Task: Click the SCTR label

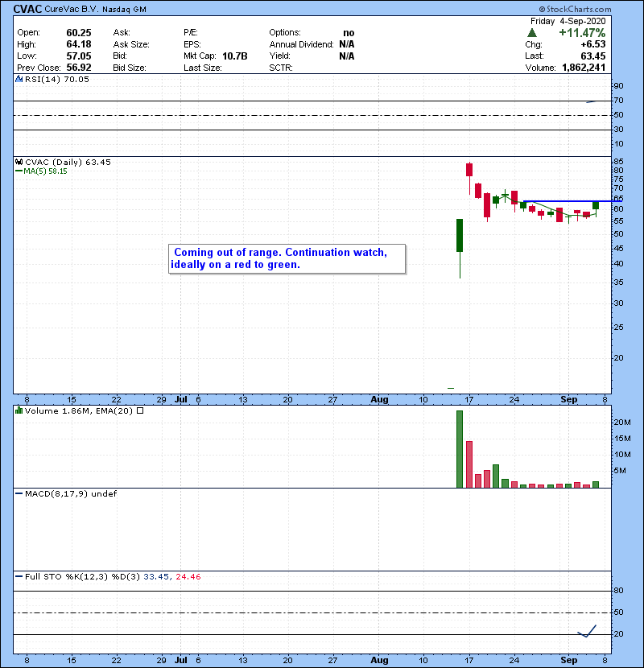Action: click(281, 68)
